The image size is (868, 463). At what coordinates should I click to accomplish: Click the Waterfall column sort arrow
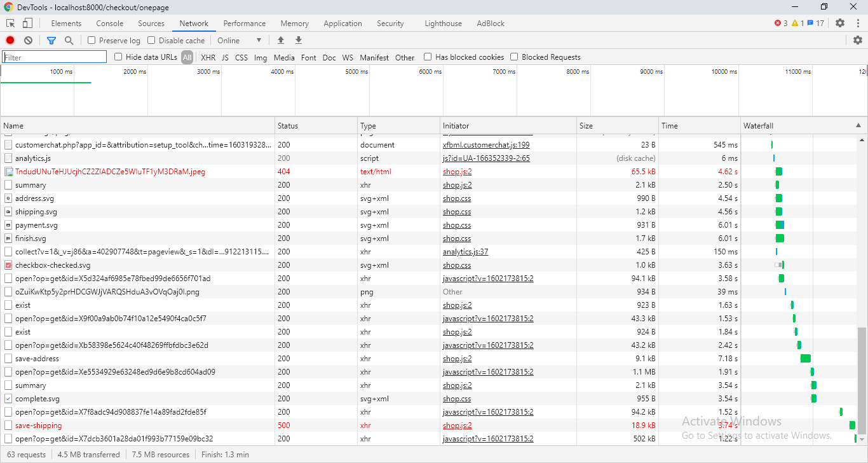858,125
